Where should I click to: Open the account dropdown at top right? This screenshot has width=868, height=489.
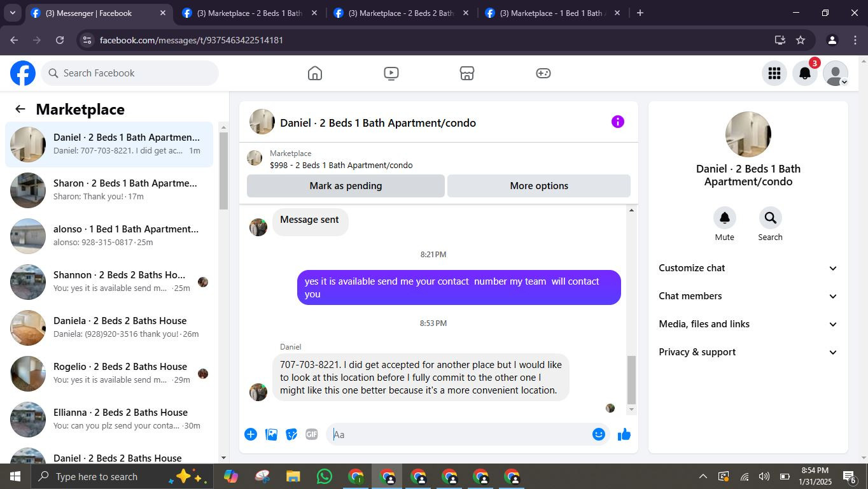(836, 73)
